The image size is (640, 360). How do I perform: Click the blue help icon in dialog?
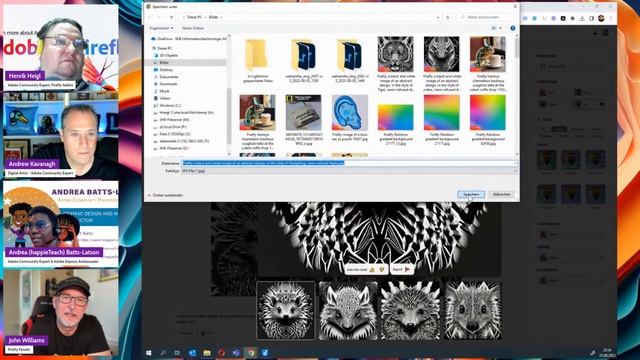click(513, 28)
